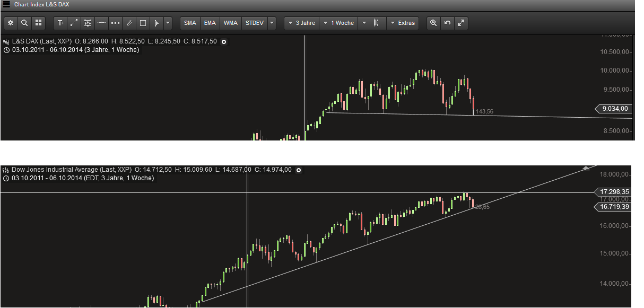Image resolution: width=644 pixels, height=308 pixels.
Task: Open chart settings gear icon
Action: click(x=11, y=23)
